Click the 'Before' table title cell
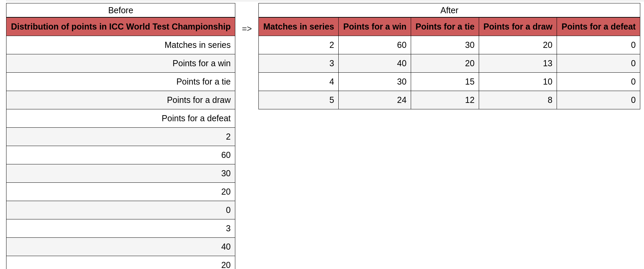Screen dimensions: 644x269 point(121,10)
